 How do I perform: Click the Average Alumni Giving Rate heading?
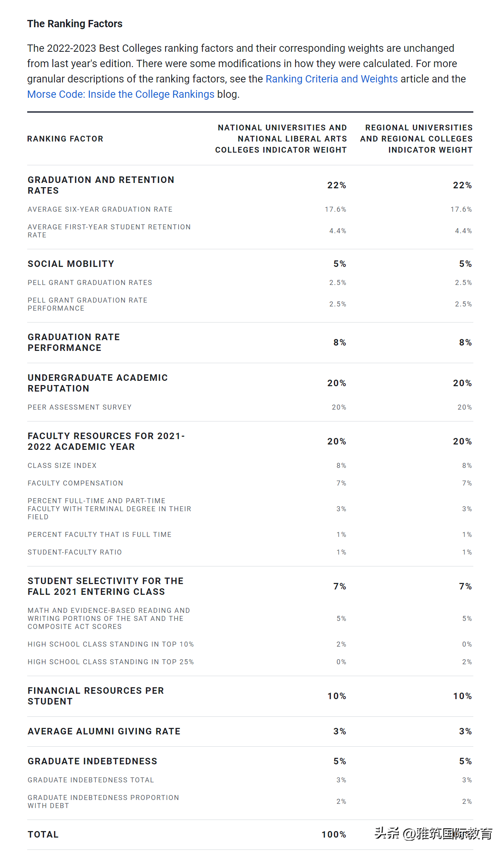pos(104,731)
